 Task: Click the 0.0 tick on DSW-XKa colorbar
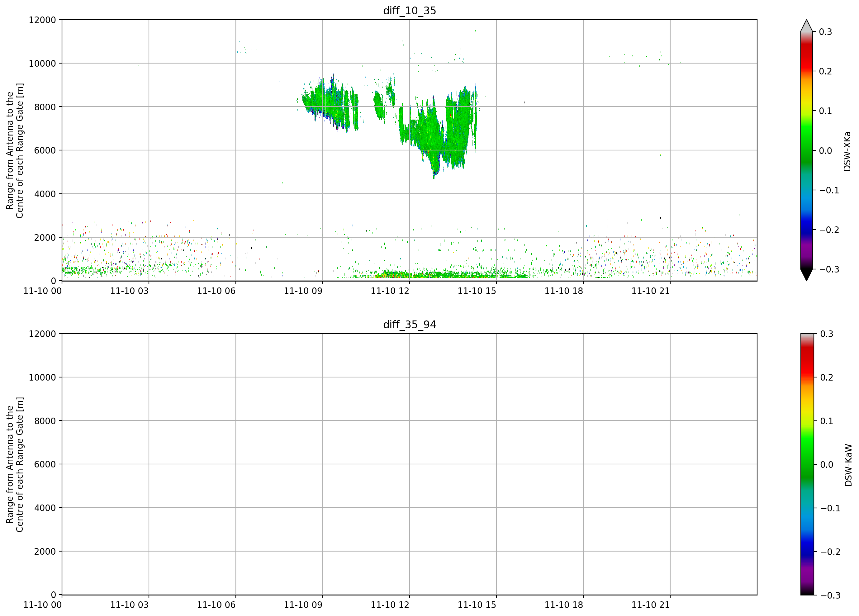coord(825,151)
